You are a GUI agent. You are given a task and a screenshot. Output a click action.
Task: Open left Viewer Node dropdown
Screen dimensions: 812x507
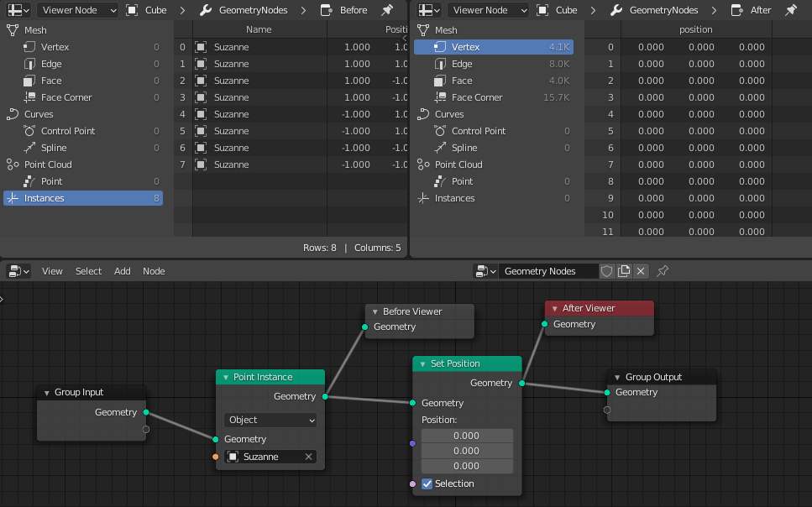[x=78, y=10]
